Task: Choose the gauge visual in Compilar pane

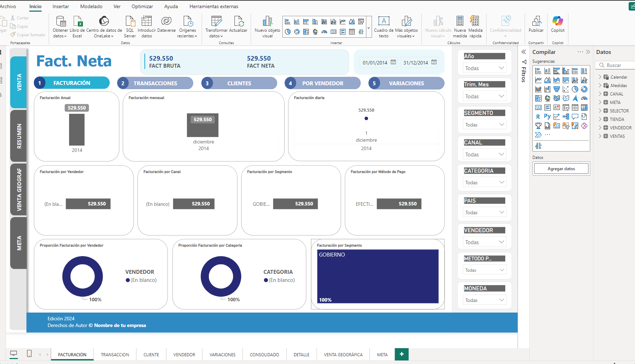Action: coord(584,98)
